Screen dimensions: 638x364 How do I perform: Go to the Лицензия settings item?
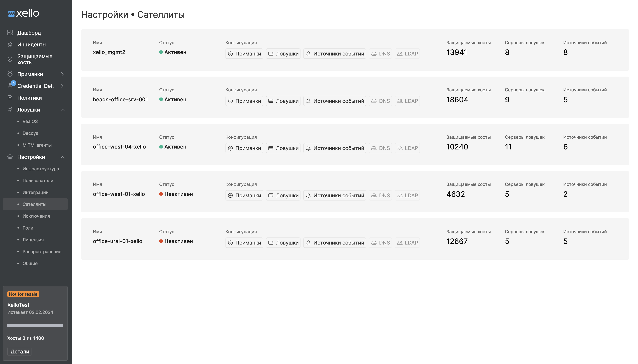click(33, 240)
